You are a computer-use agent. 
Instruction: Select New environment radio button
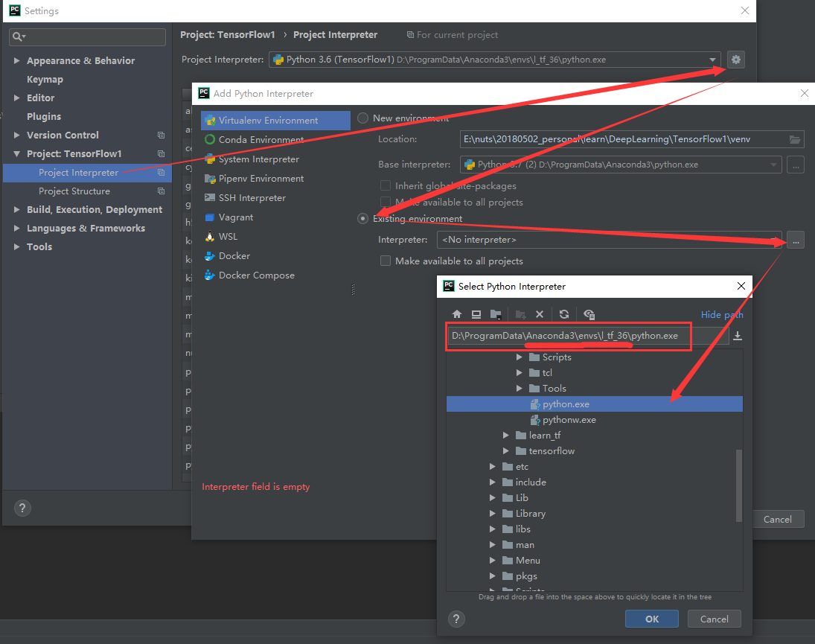[x=362, y=118]
